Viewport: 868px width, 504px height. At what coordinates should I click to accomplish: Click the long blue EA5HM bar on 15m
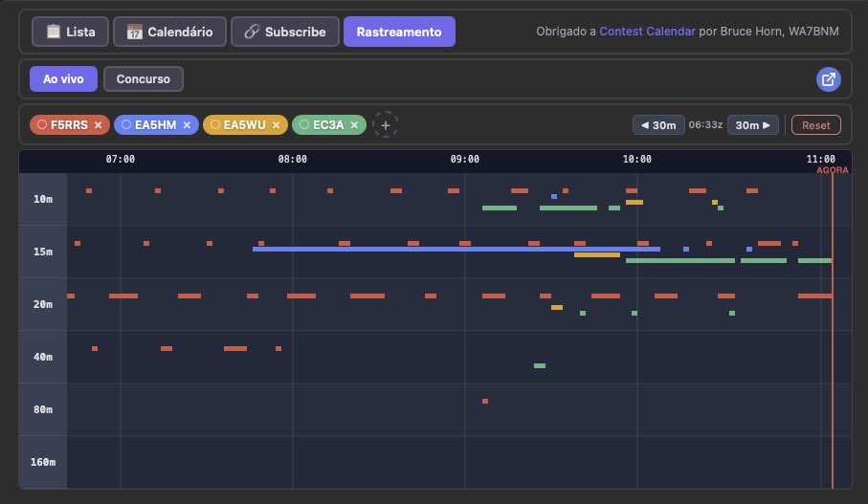(x=456, y=249)
